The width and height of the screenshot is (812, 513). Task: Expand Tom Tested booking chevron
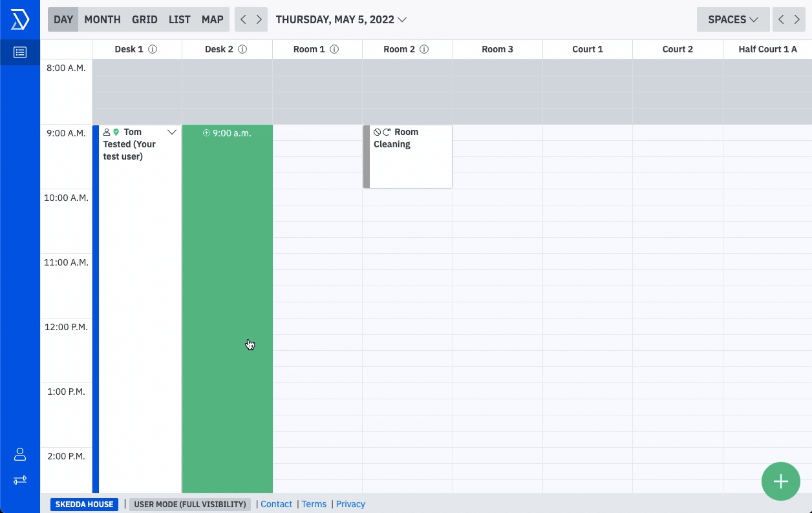[172, 132]
